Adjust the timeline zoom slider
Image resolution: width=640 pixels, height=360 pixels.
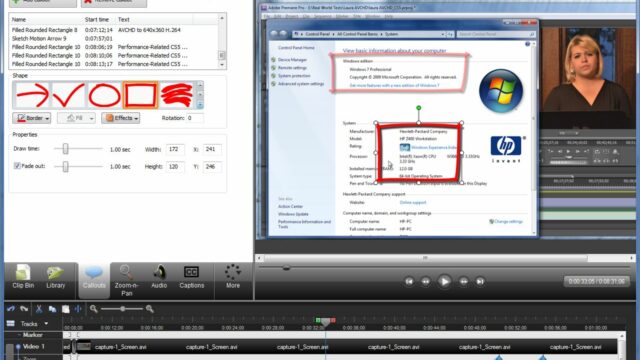122,309
